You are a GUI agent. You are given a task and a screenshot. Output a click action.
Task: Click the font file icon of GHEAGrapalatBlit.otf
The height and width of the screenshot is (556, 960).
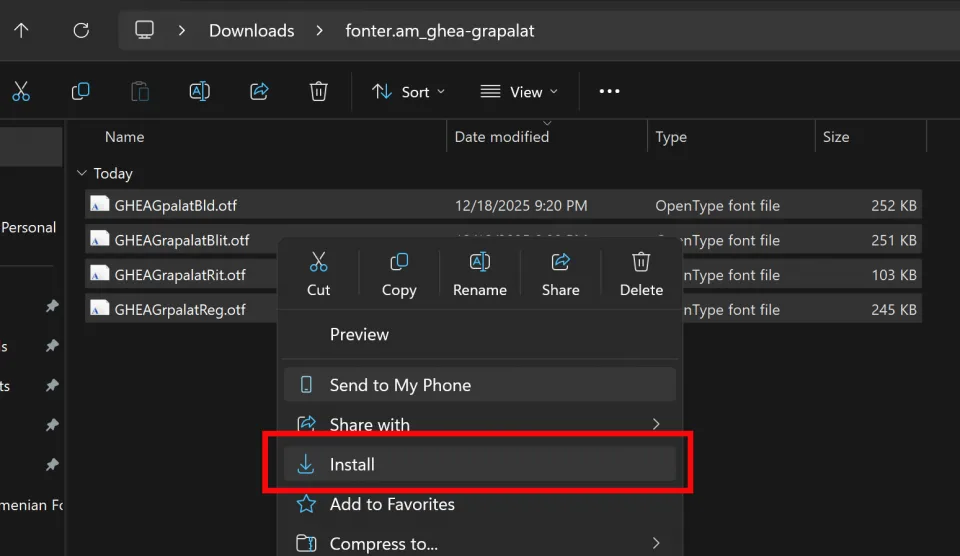[x=100, y=239]
